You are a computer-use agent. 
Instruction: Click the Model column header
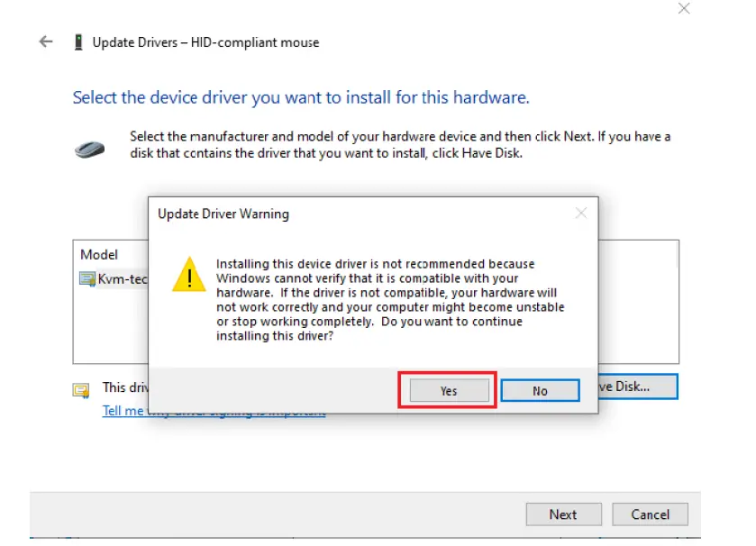(x=99, y=254)
